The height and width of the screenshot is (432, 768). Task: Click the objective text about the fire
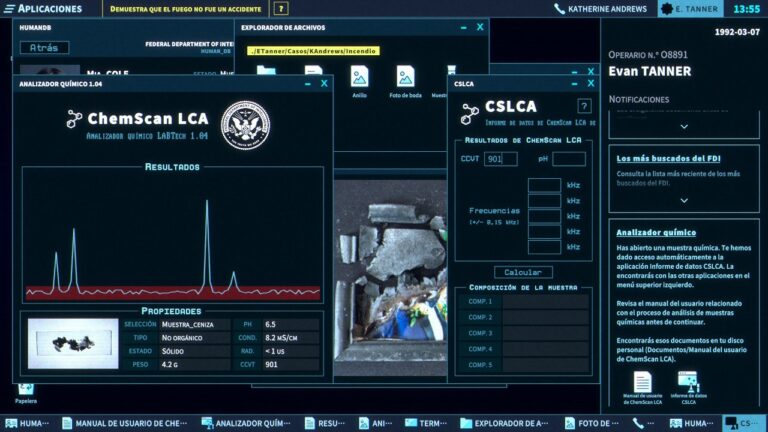point(186,9)
